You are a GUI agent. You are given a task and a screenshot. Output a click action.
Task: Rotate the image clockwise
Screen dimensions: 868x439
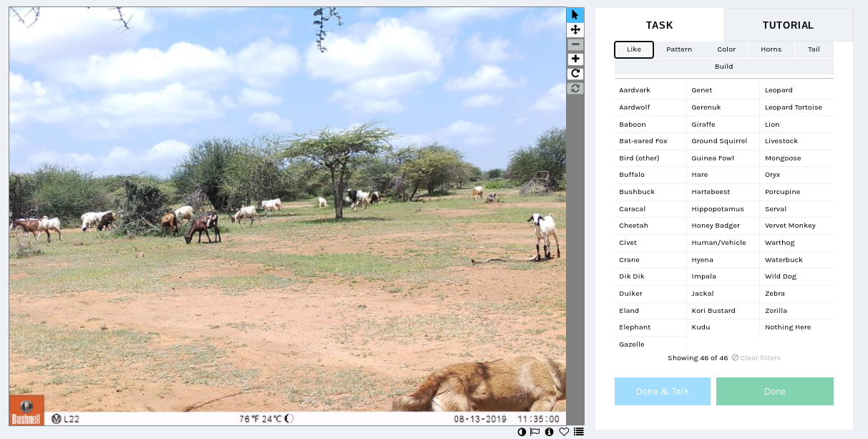pos(575,74)
